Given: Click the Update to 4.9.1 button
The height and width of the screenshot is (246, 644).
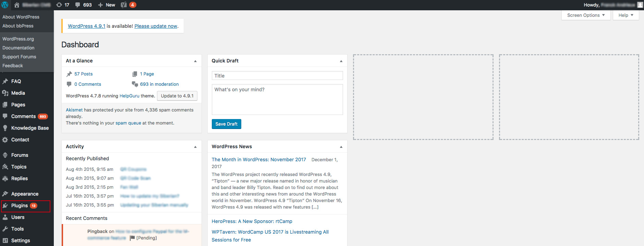Looking at the screenshot, I should (177, 96).
